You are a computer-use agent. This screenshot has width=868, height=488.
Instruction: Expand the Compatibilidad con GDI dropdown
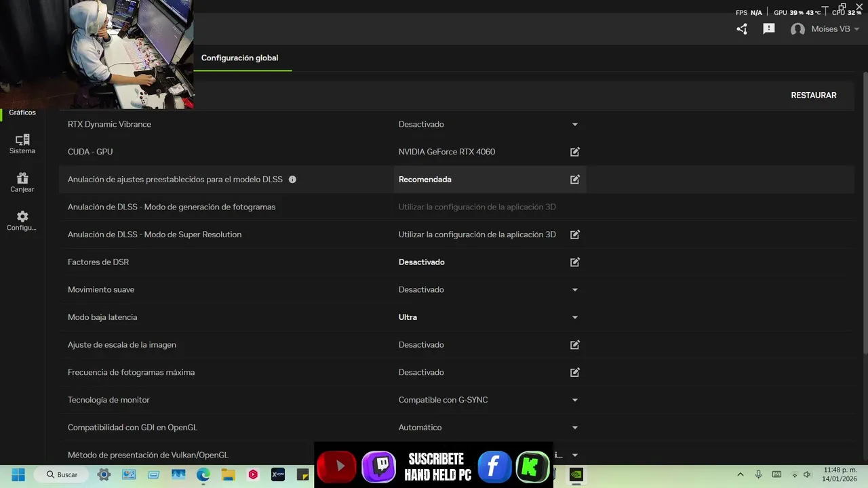point(575,428)
